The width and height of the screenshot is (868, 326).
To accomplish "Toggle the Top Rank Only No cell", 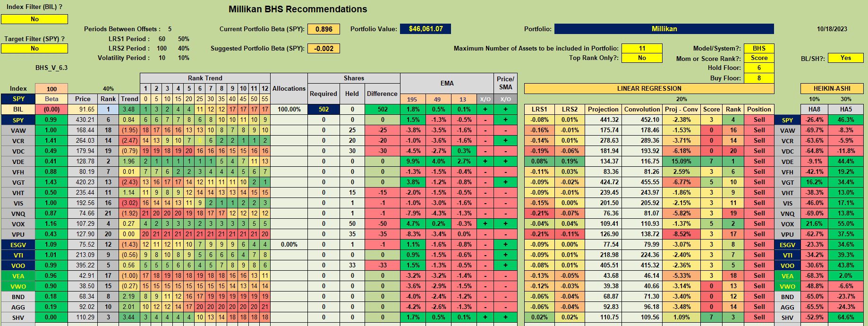I will pos(642,58).
